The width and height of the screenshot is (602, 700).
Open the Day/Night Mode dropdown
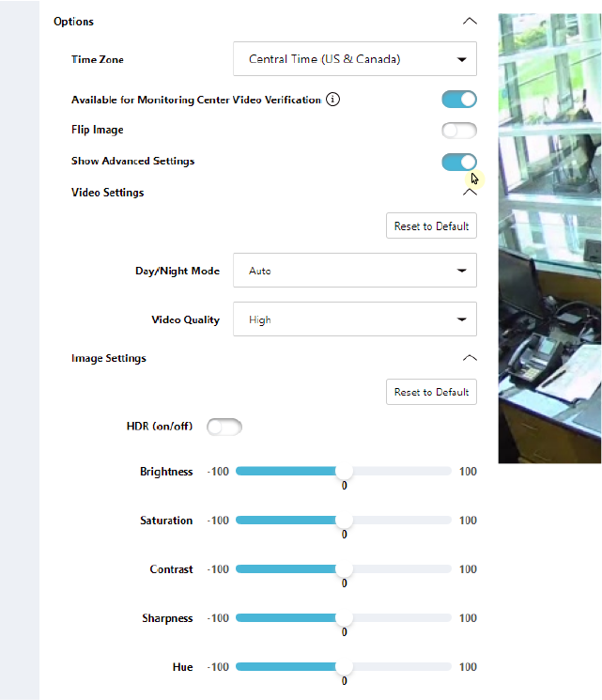355,271
